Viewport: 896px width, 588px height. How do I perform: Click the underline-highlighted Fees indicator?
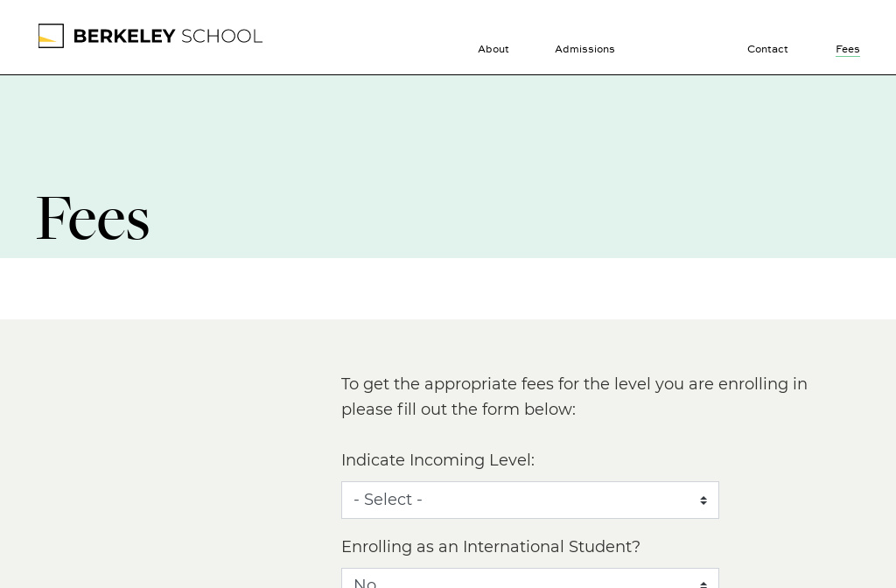848,56
